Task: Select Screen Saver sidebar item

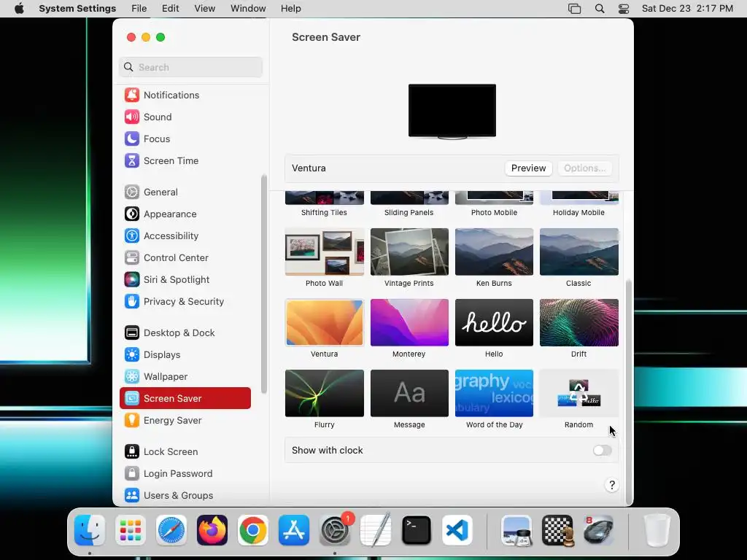Action: pyautogui.click(x=185, y=398)
